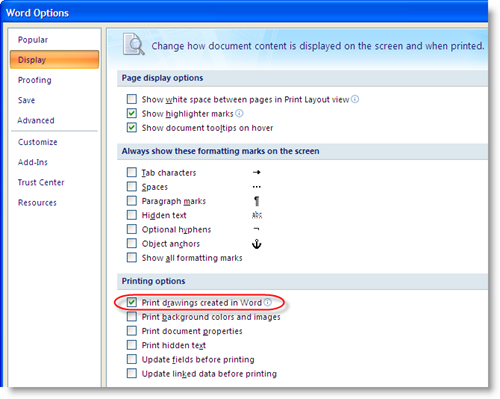
Task: Enable Tab characters formatting mark
Action: (x=132, y=172)
